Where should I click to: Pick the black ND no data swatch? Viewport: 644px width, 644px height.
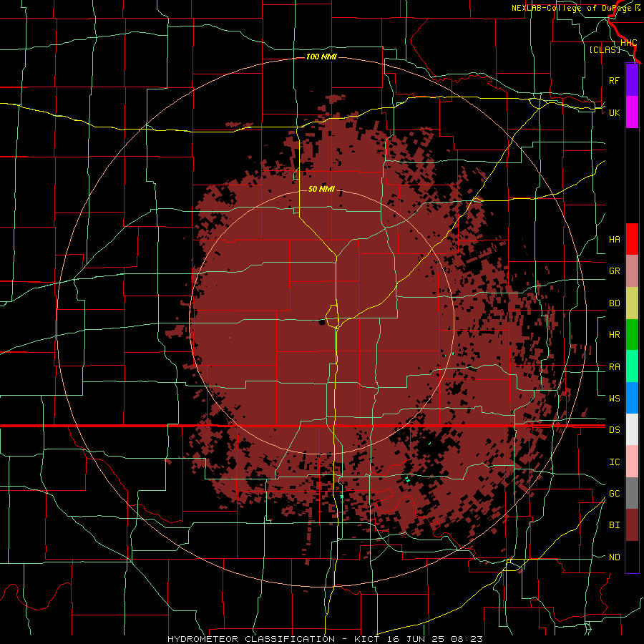[632, 557]
